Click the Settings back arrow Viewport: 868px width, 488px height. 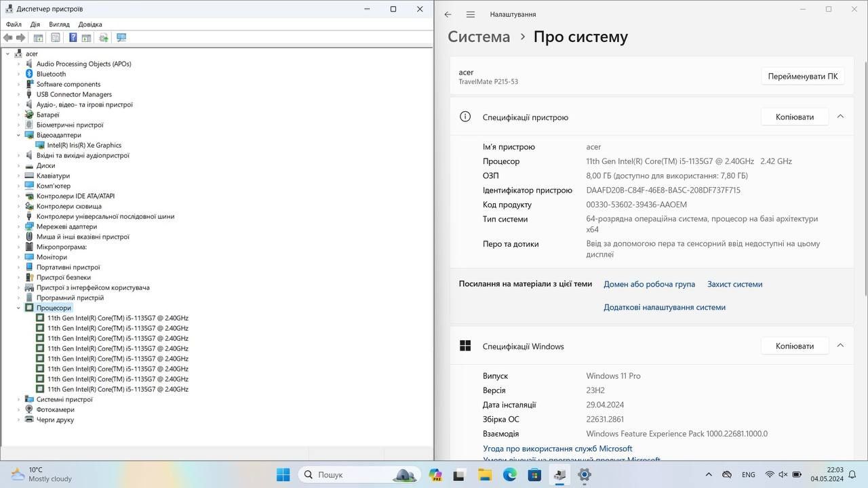(x=448, y=14)
